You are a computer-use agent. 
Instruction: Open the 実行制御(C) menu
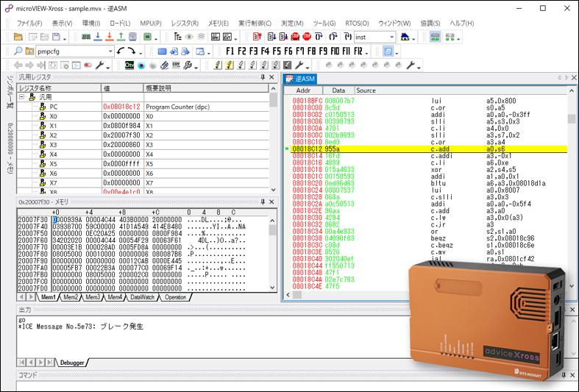(x=255, y=24)
